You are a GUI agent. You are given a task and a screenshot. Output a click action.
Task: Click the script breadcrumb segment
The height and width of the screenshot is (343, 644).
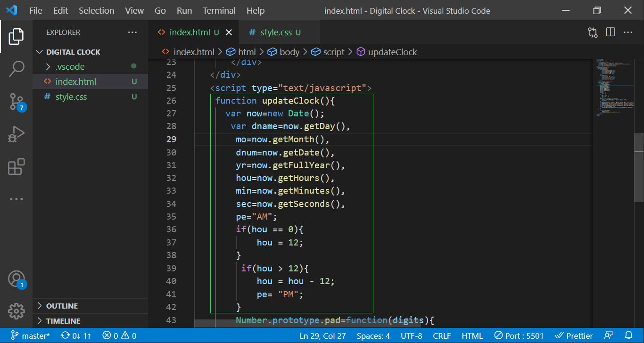coord(328,52)
